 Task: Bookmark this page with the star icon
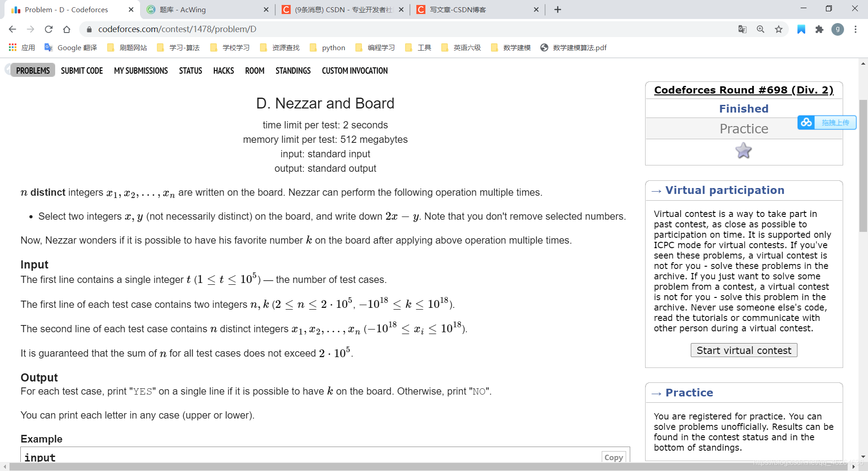click(778, 29)
